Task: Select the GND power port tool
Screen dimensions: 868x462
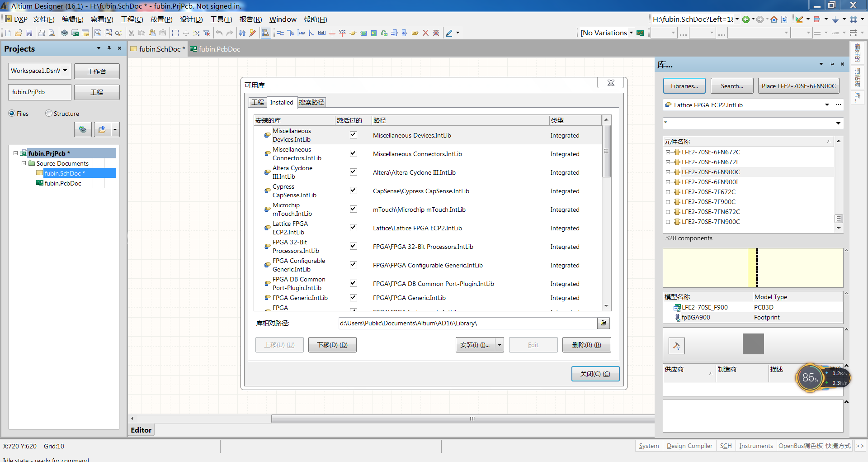Action: pos(332,33)
